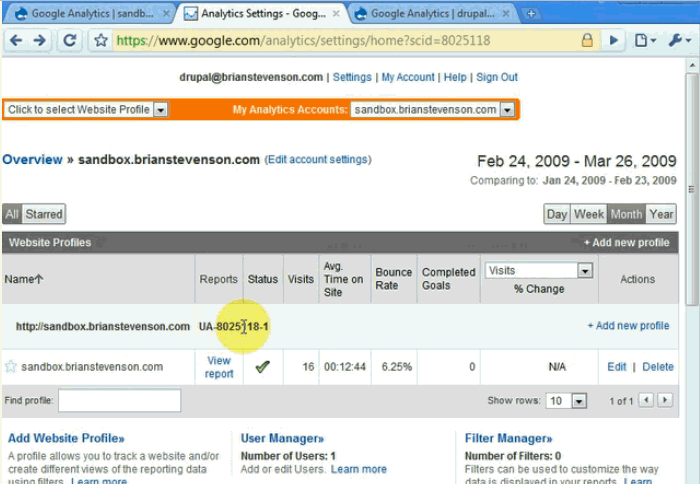The height and width of the screenshot is (484, 700).
Task: Go back with browser back arrow
Action: (16, 41)
